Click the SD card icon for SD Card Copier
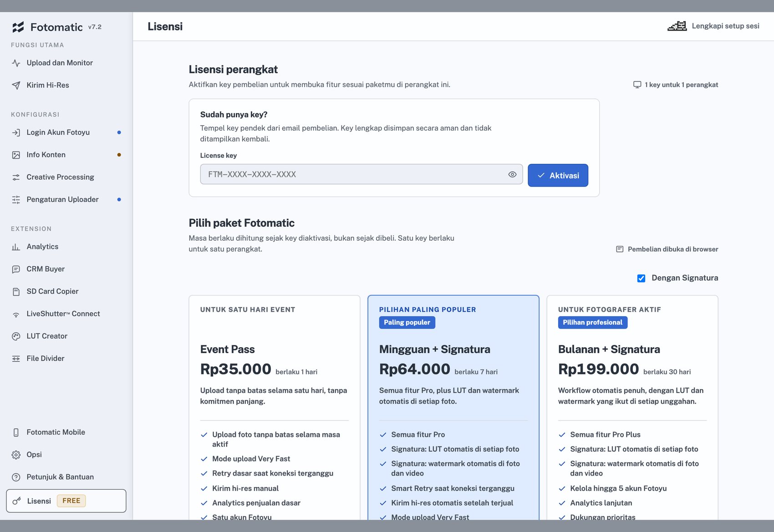Image resolution: width=774 pixels, height=532 pixels. [x=16, y=292]
